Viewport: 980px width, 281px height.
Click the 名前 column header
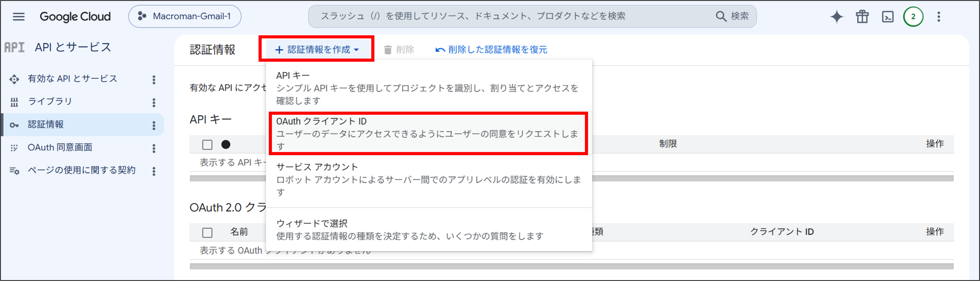(239, 232)
